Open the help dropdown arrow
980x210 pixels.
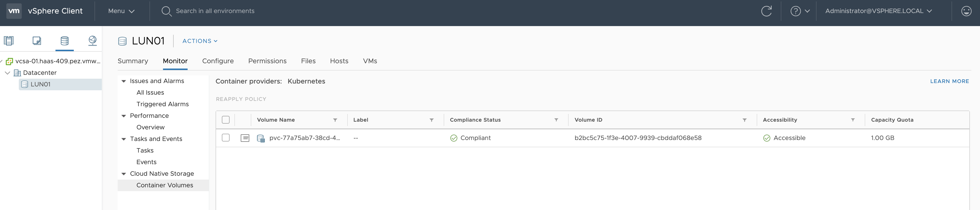pos(807,11)
